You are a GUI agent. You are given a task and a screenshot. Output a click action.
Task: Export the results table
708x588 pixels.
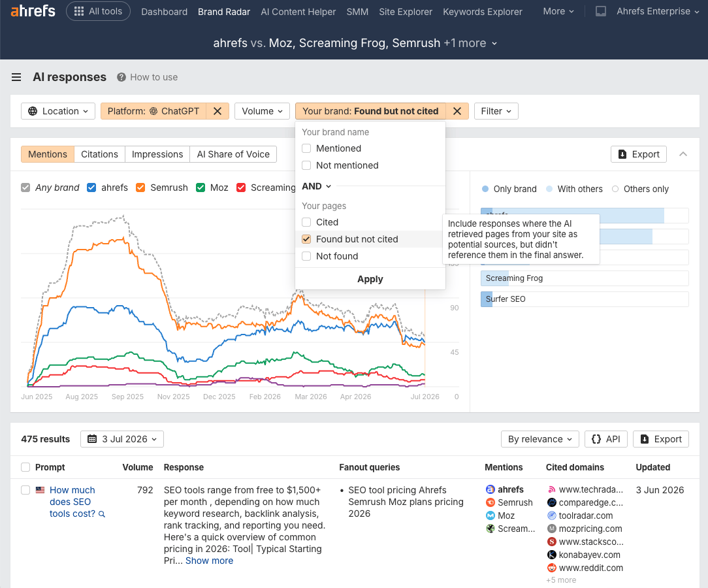pos(660,440)
